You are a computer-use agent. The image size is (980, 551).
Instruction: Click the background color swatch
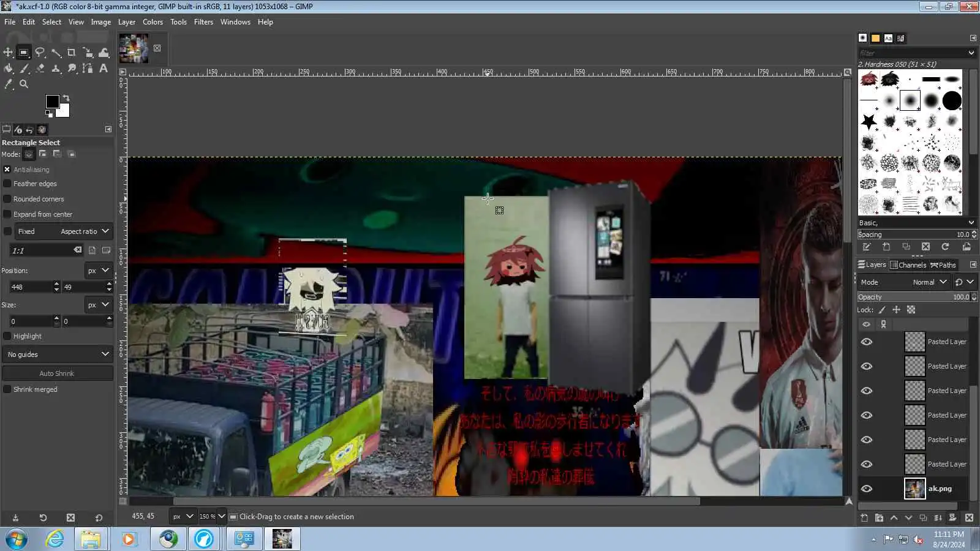(64, 111)
